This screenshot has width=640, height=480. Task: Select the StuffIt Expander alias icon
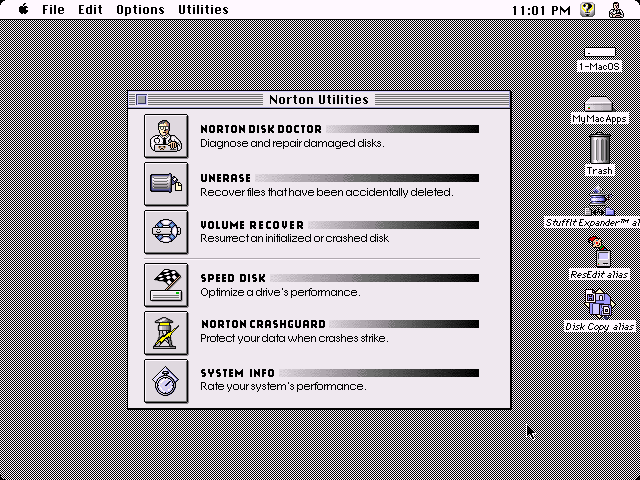(x=599, y=201)
